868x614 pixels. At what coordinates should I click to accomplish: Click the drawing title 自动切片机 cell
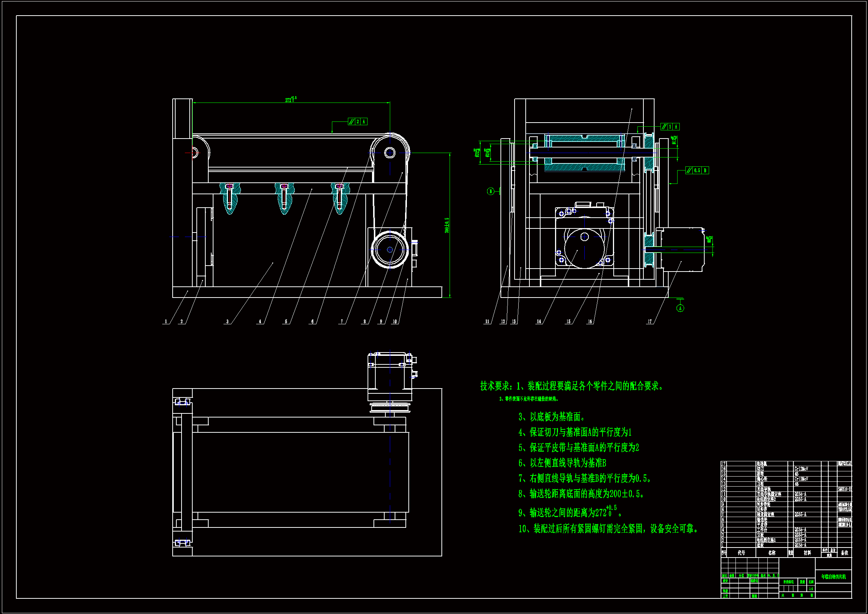coord(833,577)
